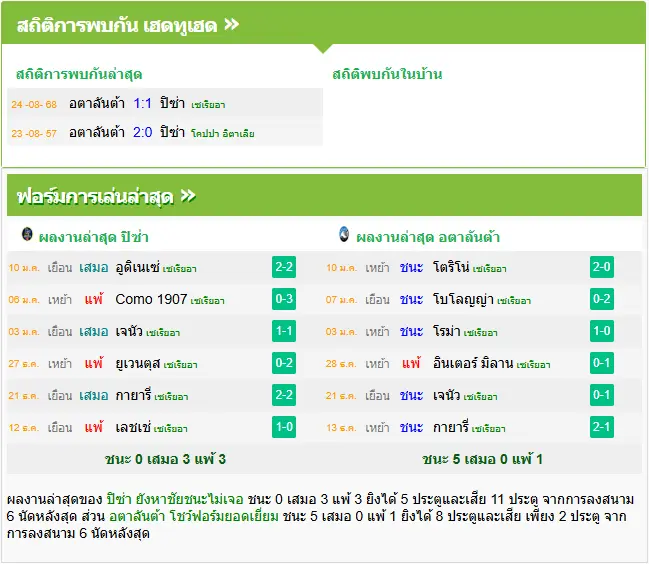Click the Atalanta team crest icon
Image resolution: width=649 pixels, height=564 pixels.
(344, 234)
